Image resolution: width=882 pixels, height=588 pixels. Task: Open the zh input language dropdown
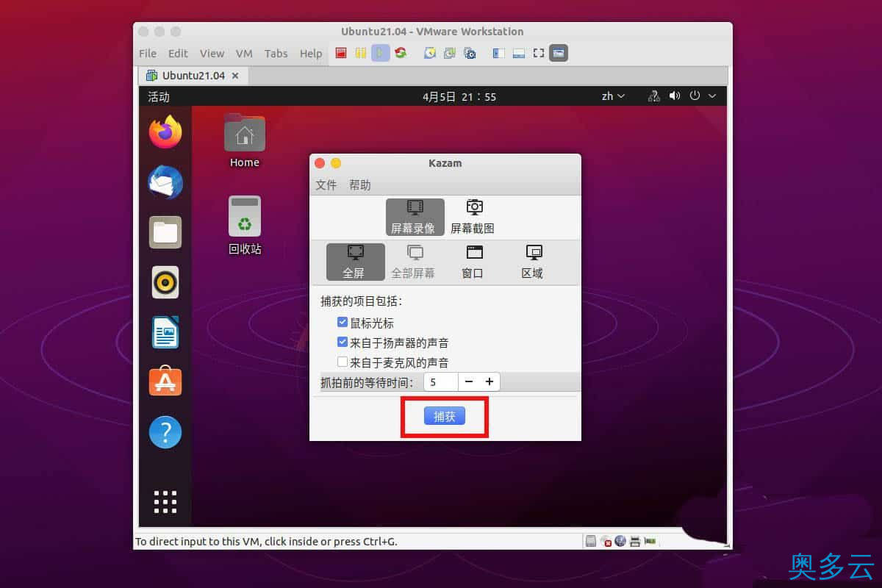click(612, 96)
